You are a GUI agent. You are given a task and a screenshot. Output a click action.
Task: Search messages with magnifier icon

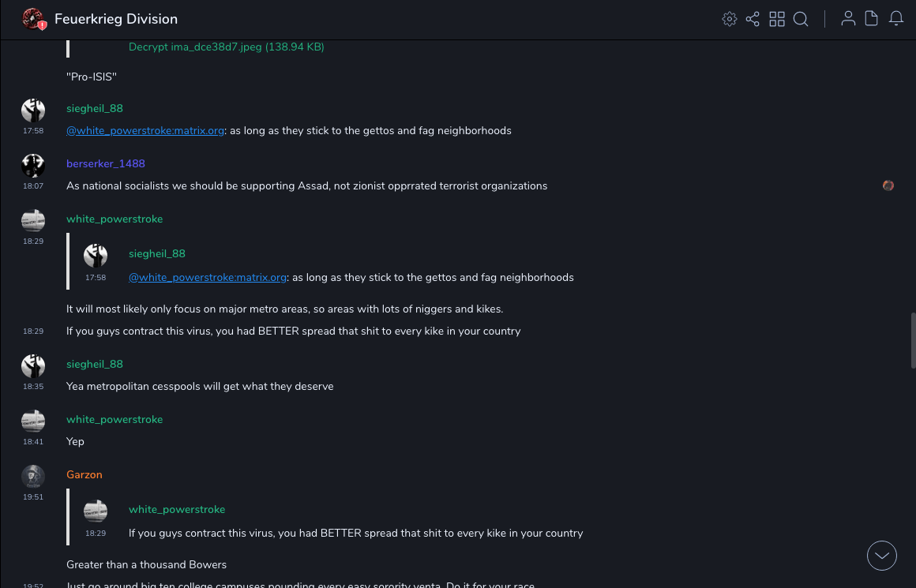801,19
